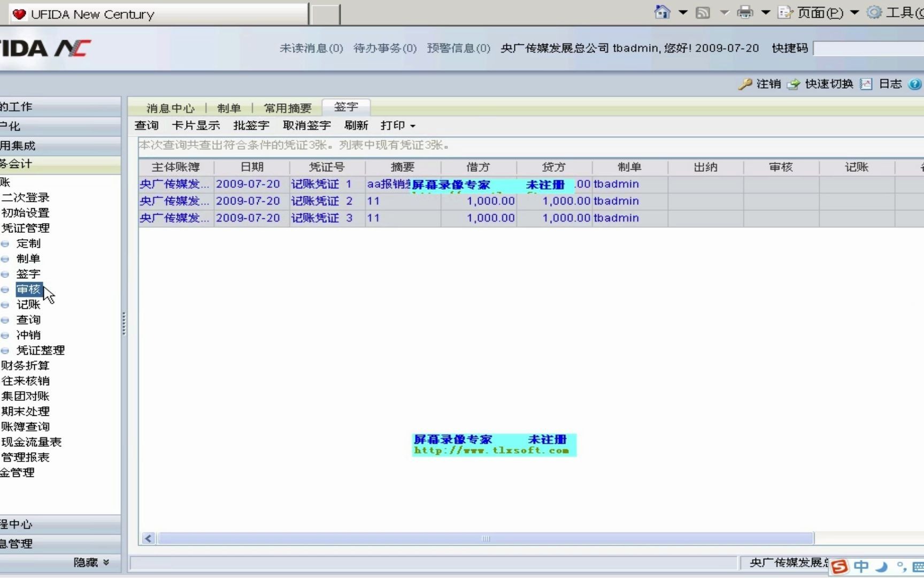Select voucher row 记账凭证 2

(531, 201)
